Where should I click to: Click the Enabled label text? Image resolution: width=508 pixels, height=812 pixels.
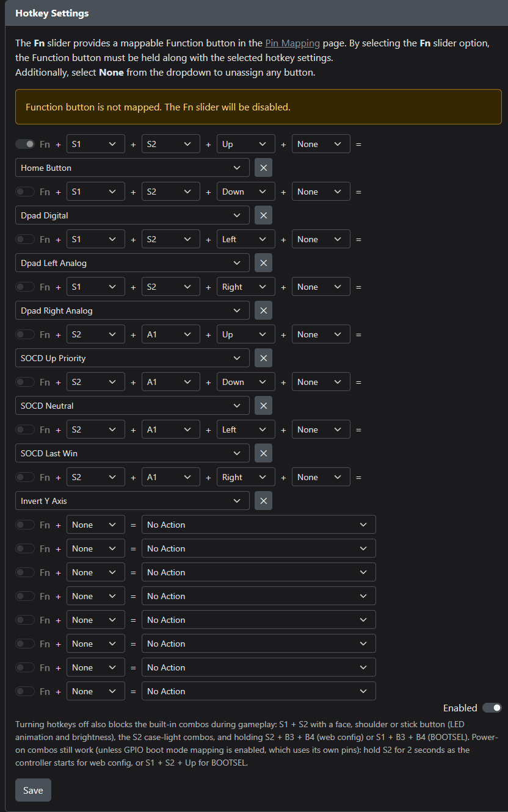[x=460, y=708]
